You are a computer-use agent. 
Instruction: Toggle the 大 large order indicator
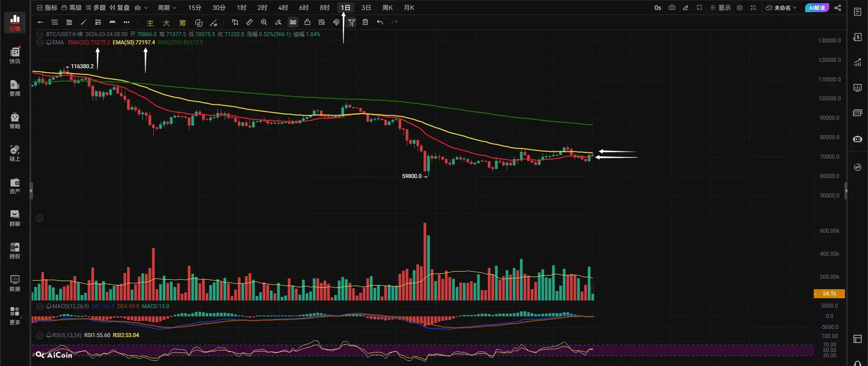click(x=166, y=23)
